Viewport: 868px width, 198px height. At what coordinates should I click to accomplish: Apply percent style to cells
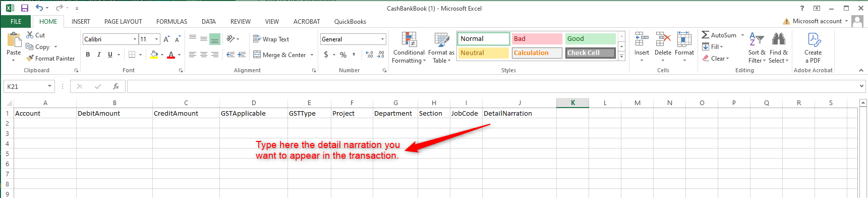(x=343, y=55)
